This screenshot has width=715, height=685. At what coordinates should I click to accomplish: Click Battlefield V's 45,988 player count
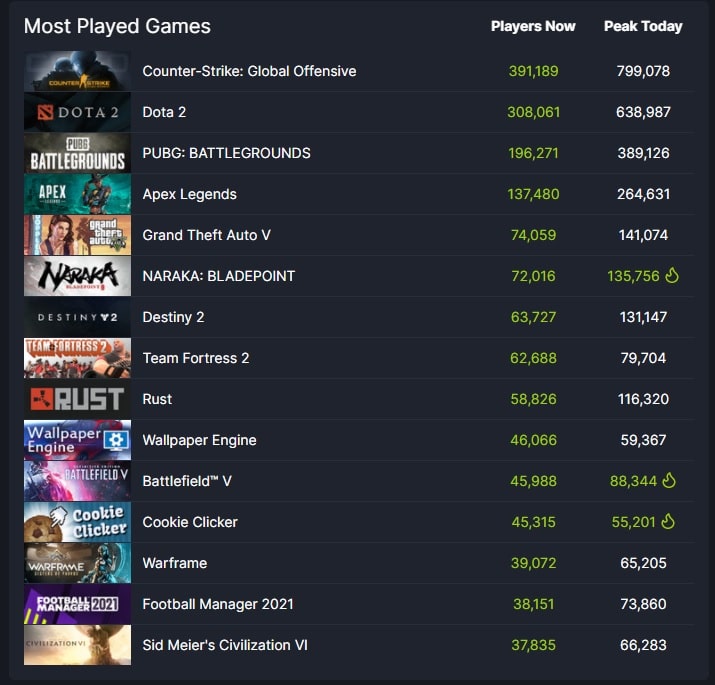pyautogui.click(x=533, y=481)
